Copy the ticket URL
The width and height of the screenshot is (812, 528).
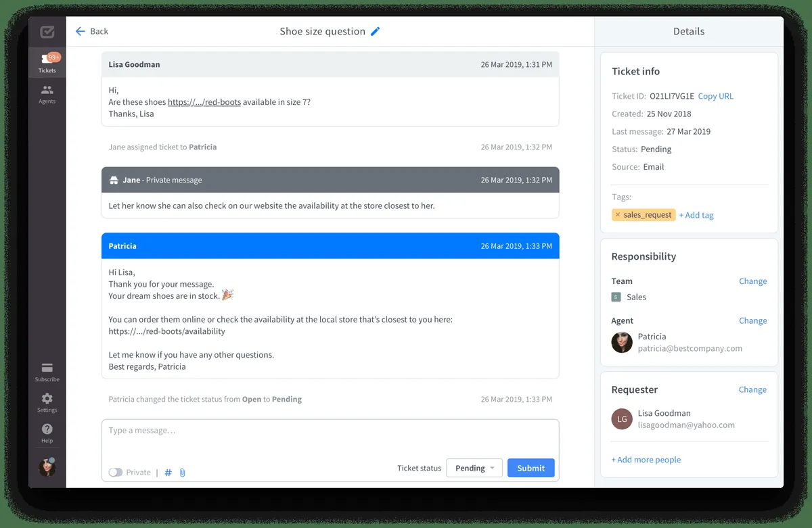tap(715, 96)
